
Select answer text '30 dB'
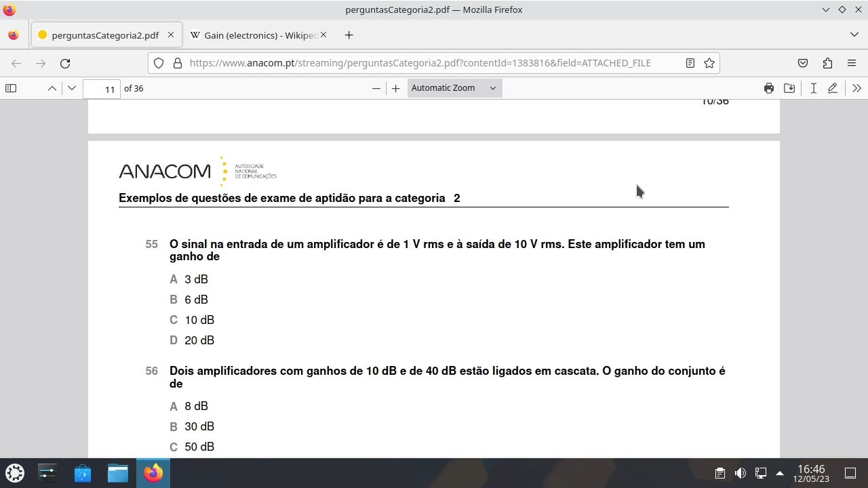[199, 426]
